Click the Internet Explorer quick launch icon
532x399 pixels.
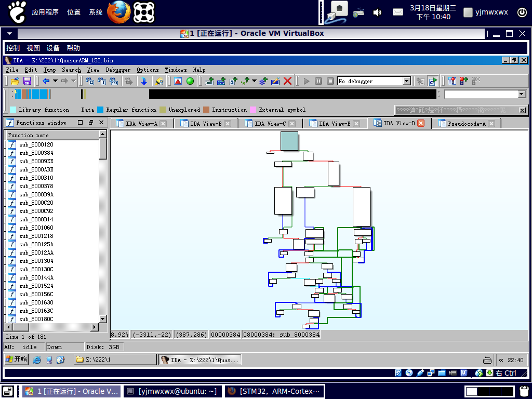point(37,360)
